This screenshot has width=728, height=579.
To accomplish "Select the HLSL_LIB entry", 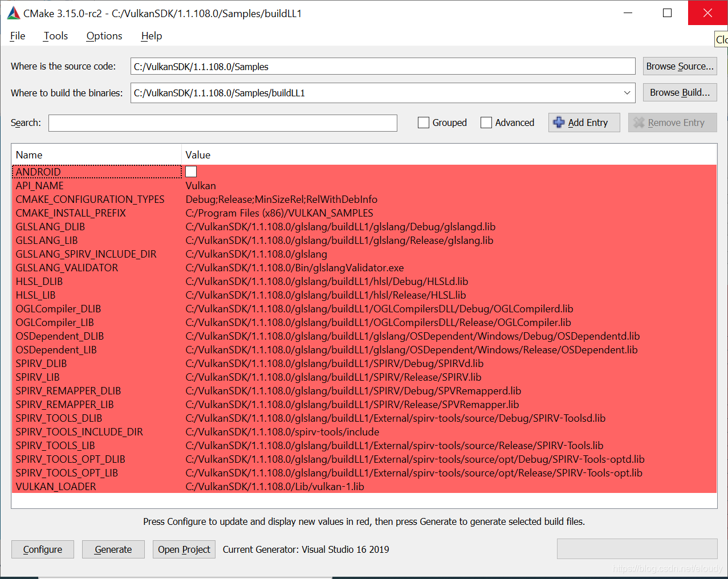I will tap(35, 295).
